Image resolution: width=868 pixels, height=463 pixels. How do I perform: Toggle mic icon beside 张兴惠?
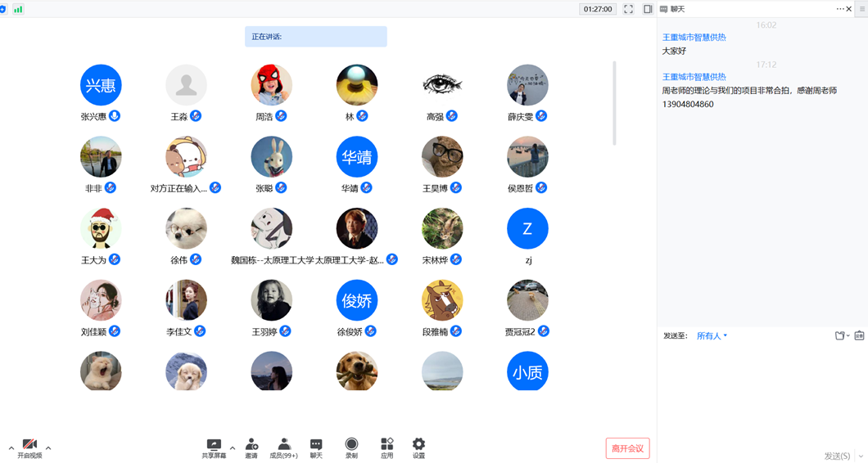115,116
